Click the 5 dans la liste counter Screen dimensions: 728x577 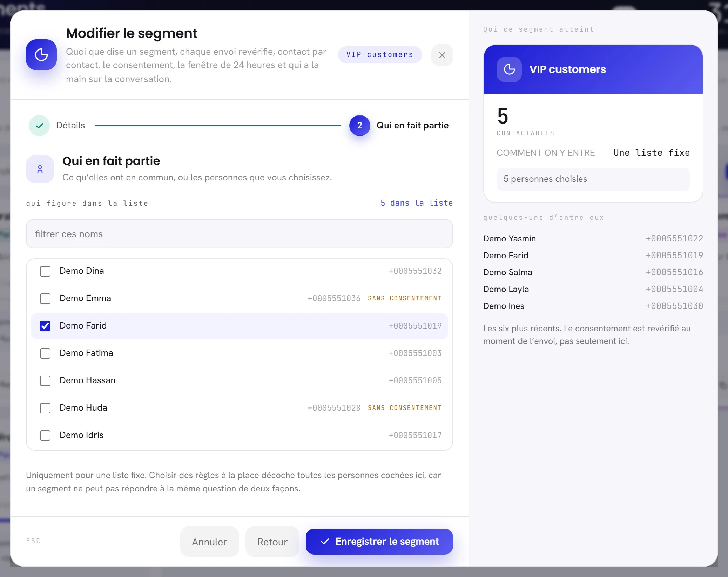tap(417, 203)
